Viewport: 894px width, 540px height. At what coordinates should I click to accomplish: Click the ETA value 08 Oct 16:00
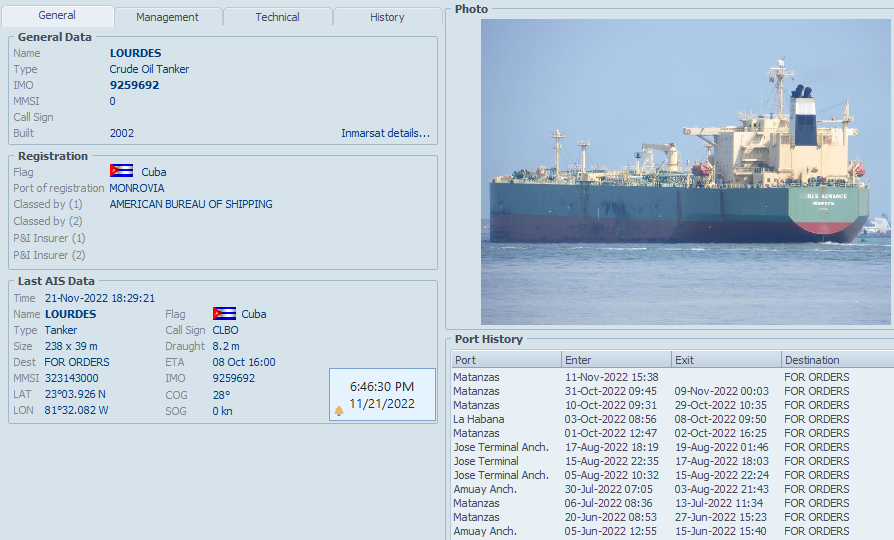click(244, 362)
